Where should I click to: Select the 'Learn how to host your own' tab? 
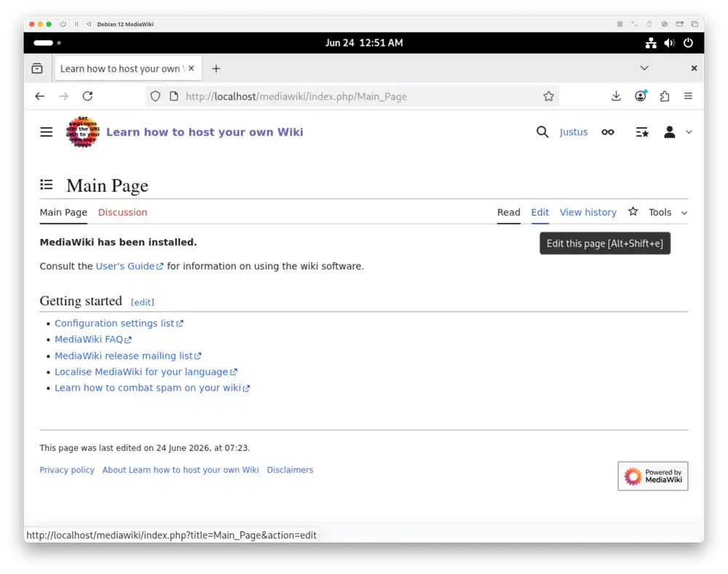(x=128, y=68)
